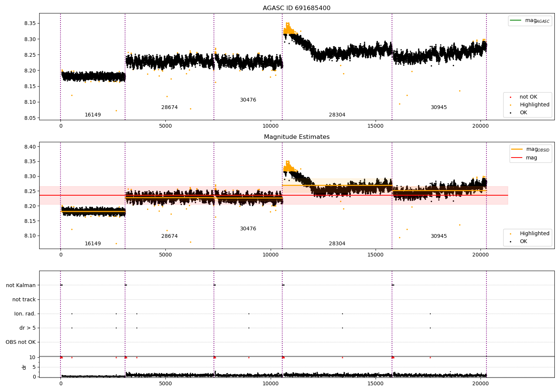560x392 pixels.
Task: Click 'OK' entry in the Magnitude Estimates legend
Action: tap(523, 242)
